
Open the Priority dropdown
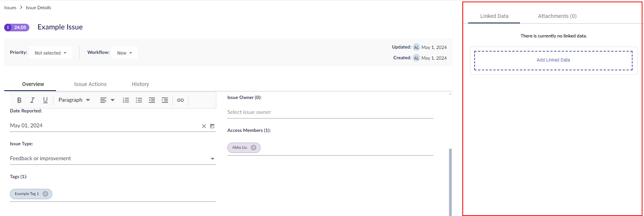(x=50, y=53)
